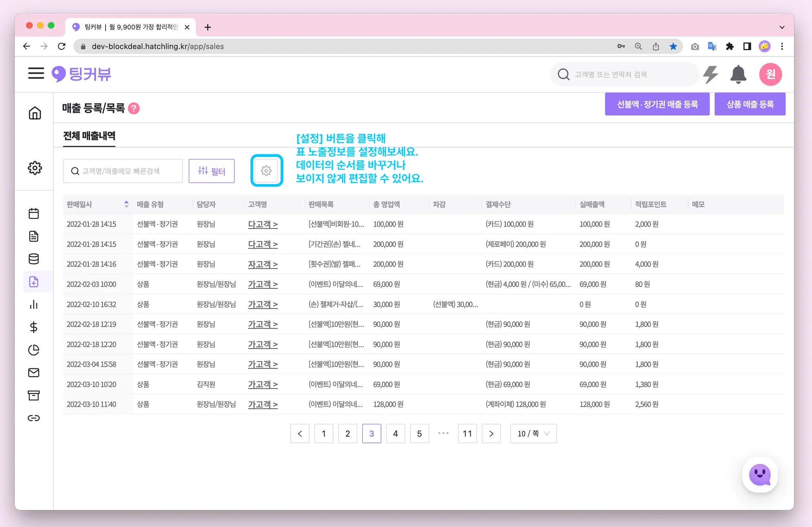Expand the 10 / 쪽 page size dropdown
This screenshot has height=527, width=812.
coord(533,433)
